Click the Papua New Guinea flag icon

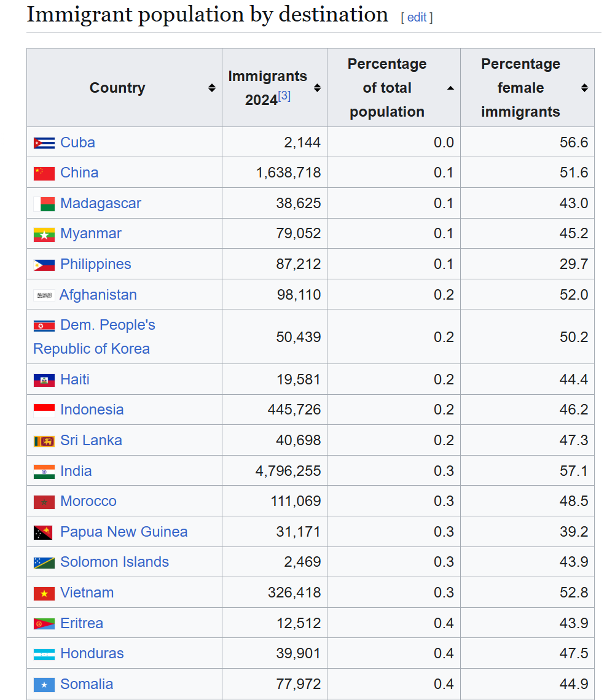[43, 532]
